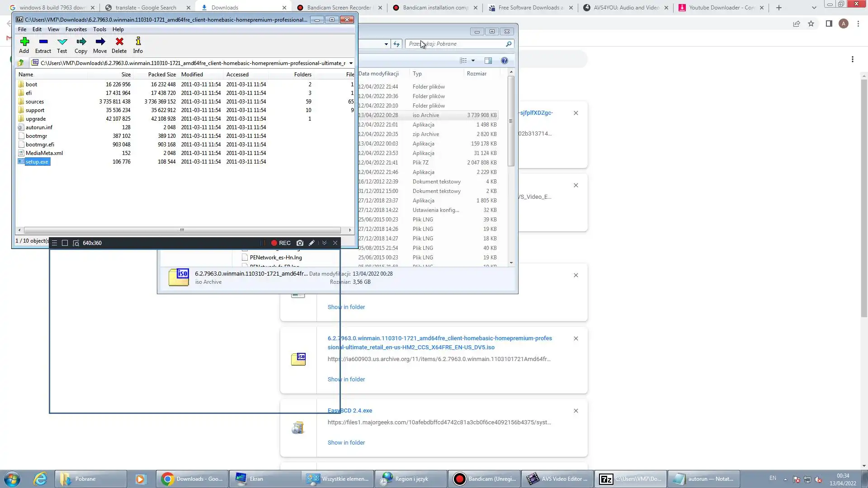Click the Extract icon in 7-Zip

[x=43, y=45]
